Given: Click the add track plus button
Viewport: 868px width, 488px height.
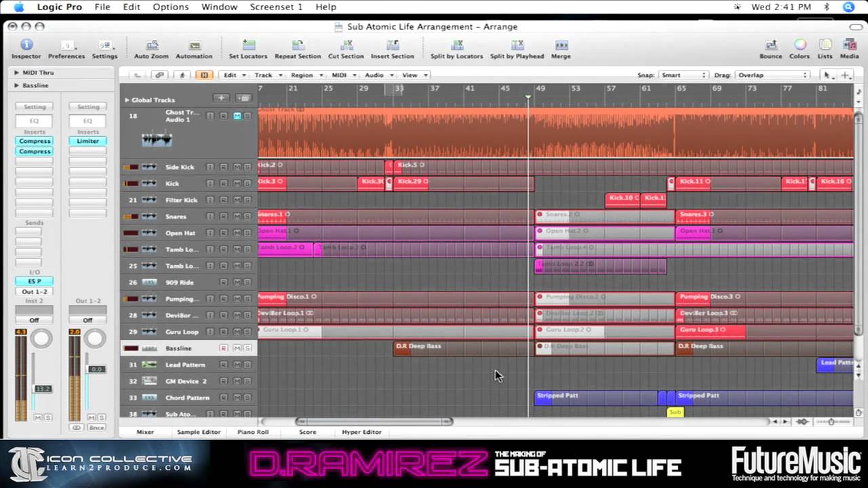Looking at the screenshot, I should point(221,98).
